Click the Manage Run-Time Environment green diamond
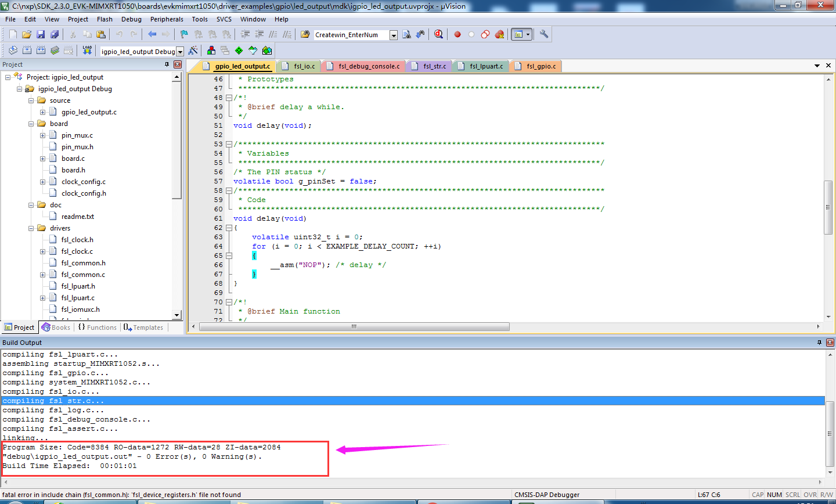Screen dimensions: 836x504 239,51
